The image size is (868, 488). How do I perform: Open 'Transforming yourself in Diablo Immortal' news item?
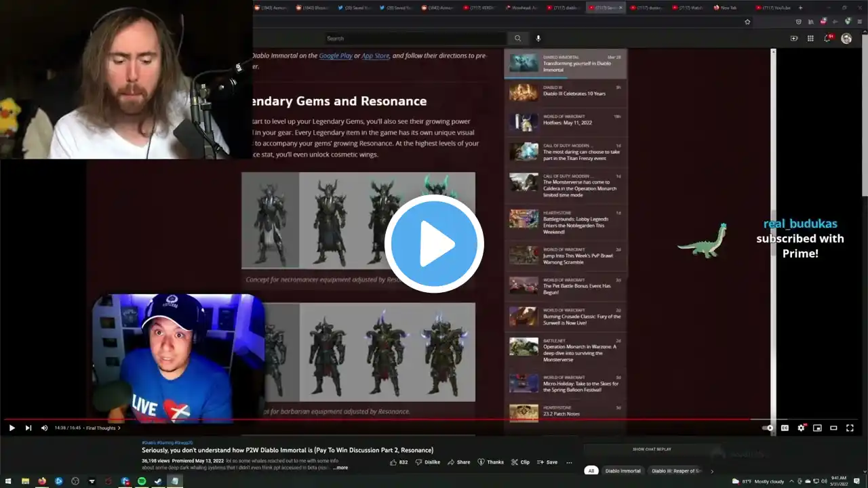[x=566, y=64]
